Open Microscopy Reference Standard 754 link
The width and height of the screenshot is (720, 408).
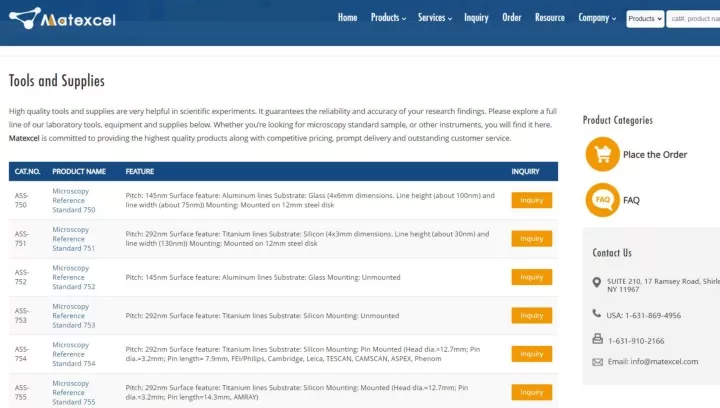[x=73, y=354]
